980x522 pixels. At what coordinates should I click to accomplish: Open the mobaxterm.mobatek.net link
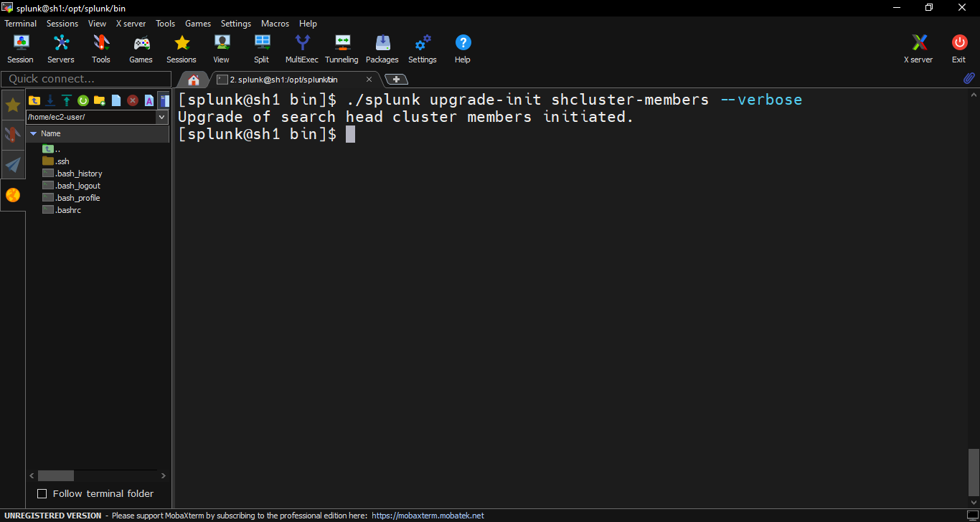tap(428, 516)
